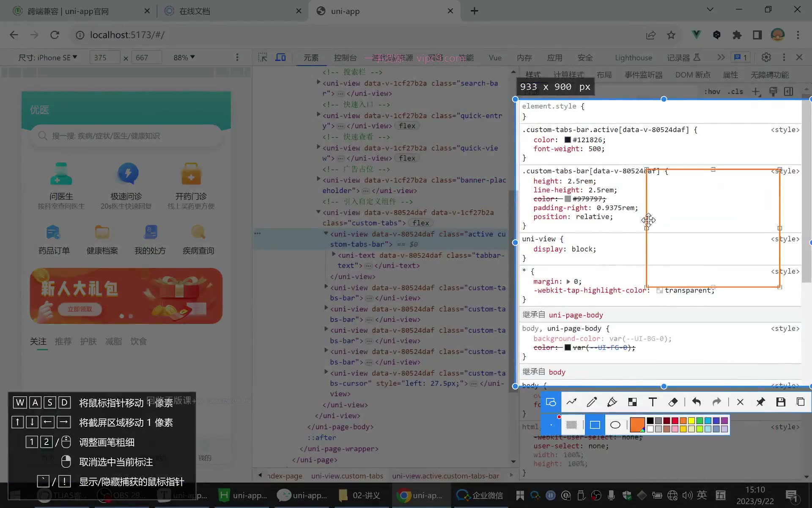The image size is (812, 508).
Task: Select the Snipaste text tool
Action: coord(653,402)
